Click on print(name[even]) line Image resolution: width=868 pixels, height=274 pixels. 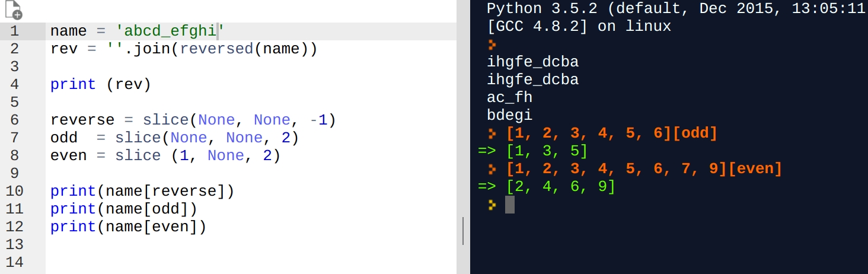click(x=128, y=227)
